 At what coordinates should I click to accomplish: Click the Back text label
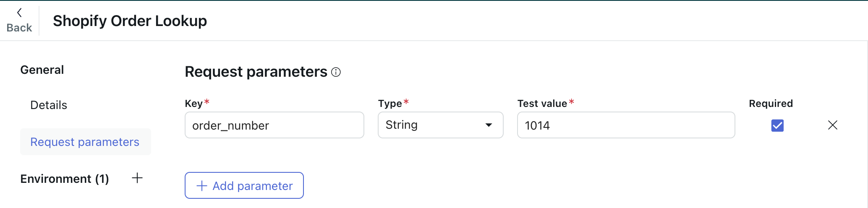coord(19,28)
